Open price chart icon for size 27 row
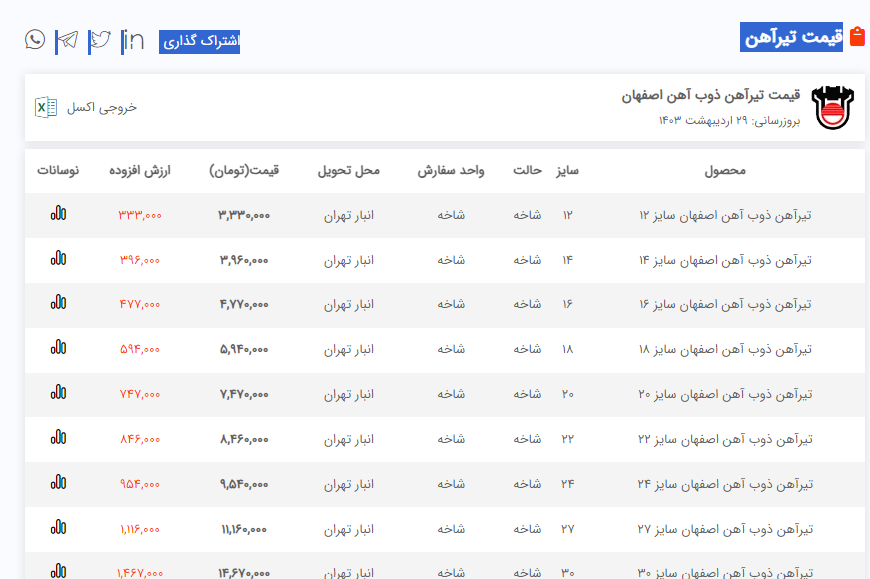The image size is (870, 579). (x=59, y=528)
